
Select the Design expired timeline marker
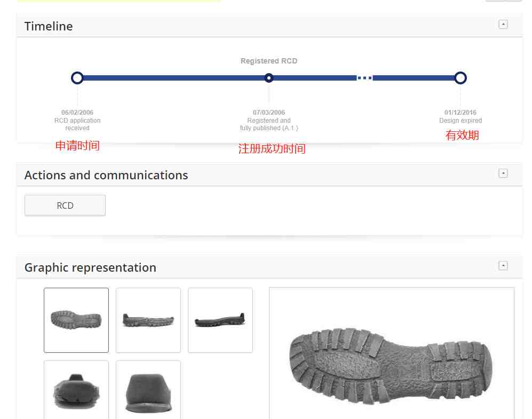pos(460,78)
